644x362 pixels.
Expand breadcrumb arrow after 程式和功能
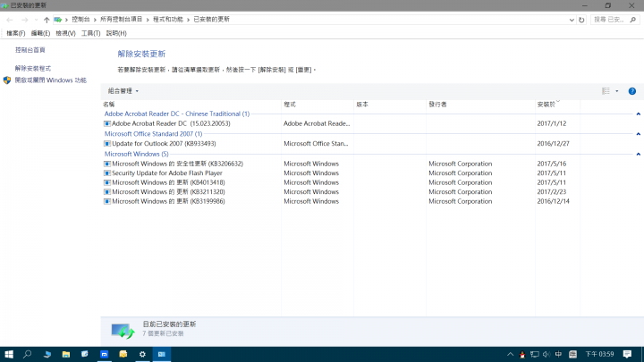188,20
